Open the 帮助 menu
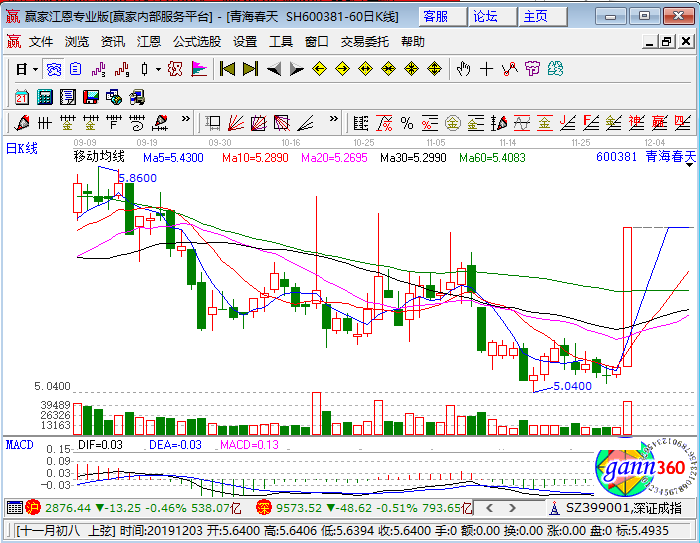 (x=413, y=42)
